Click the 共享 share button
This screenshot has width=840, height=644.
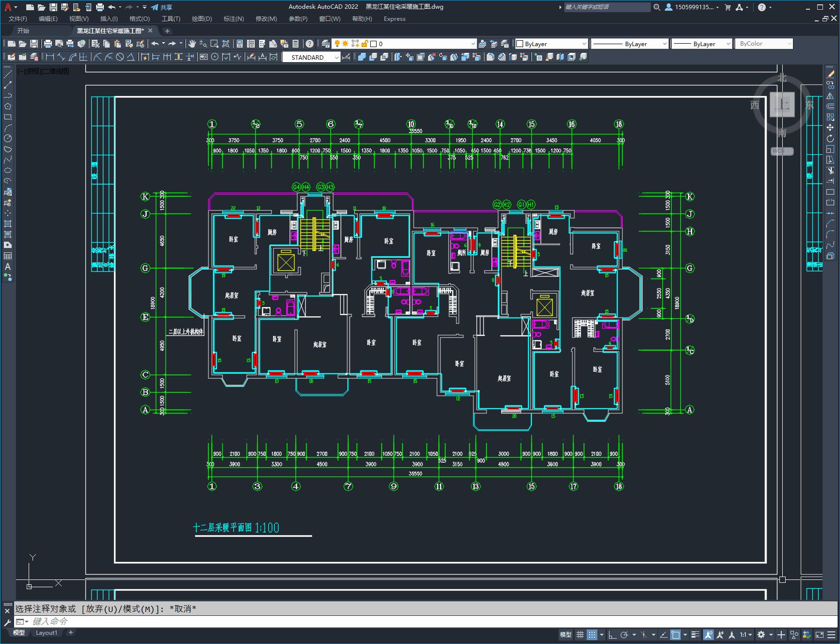162,7
